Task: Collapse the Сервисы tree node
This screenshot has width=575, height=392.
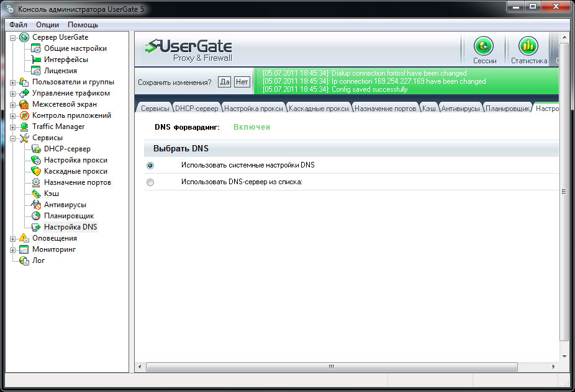Action: 12,138
